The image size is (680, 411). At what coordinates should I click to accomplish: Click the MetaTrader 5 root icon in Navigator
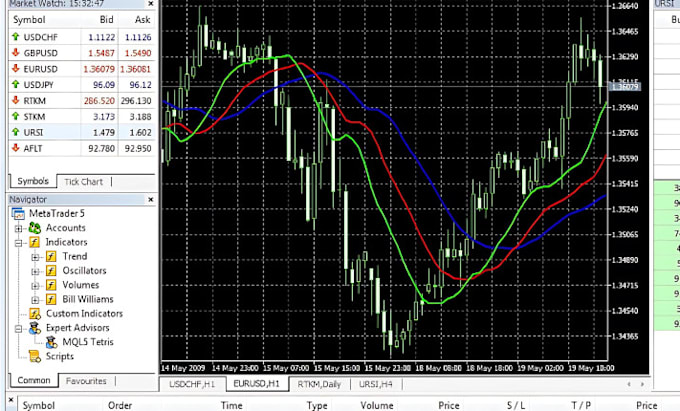click(x=18, y=213)
